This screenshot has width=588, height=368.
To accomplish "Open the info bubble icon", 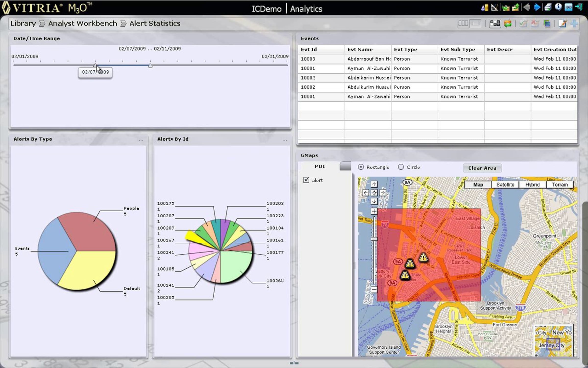I will pyautogui.click(x=558, y=7).
